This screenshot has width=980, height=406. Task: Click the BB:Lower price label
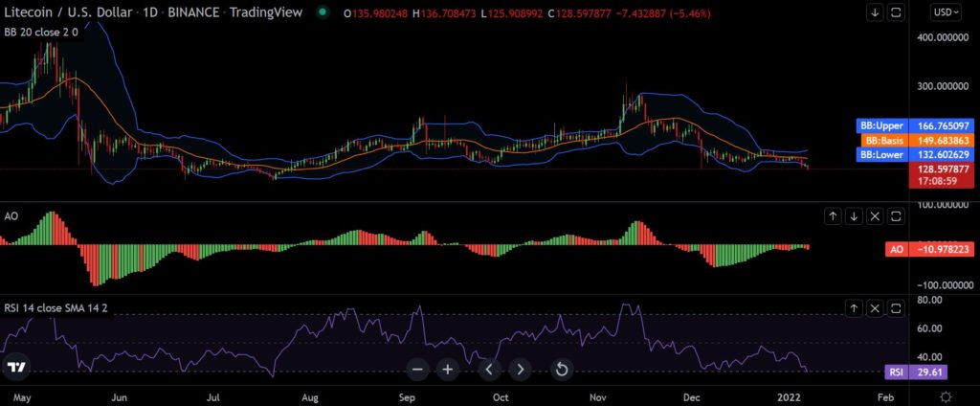pos(914,154)
